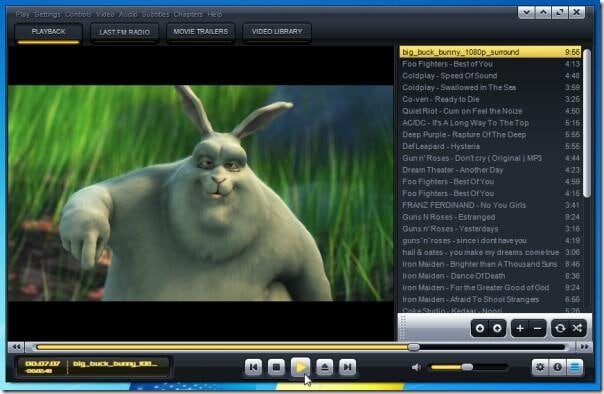Select Deep Purple - Rapture Of The Deep

coord(490,134)
